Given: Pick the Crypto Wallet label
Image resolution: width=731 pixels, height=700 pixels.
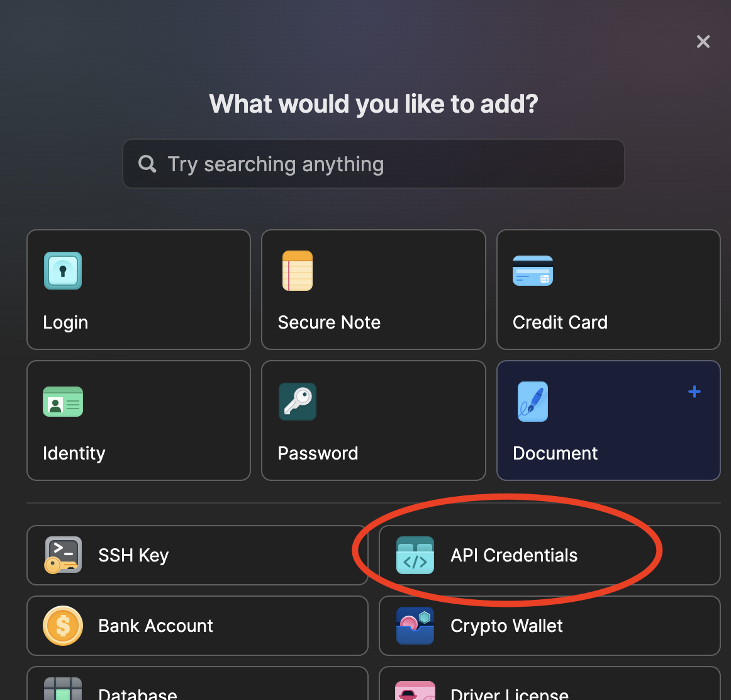Looking at the screenshot, I should coord(506,626).
